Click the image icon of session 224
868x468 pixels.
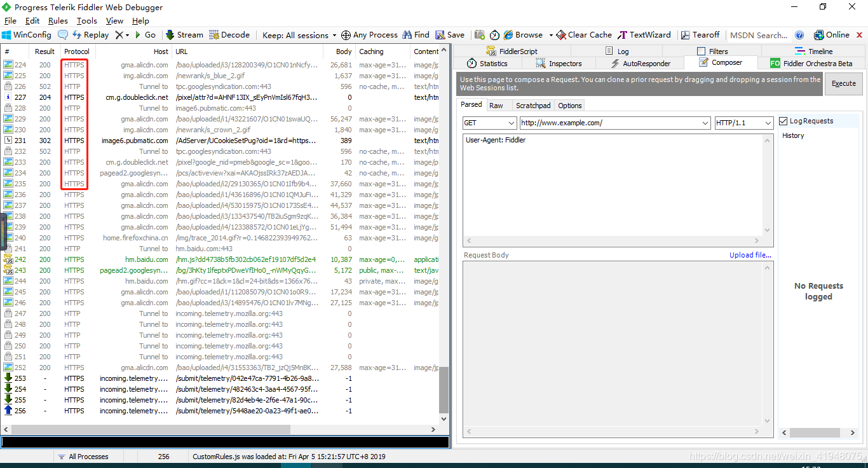[x=8, y=65]
